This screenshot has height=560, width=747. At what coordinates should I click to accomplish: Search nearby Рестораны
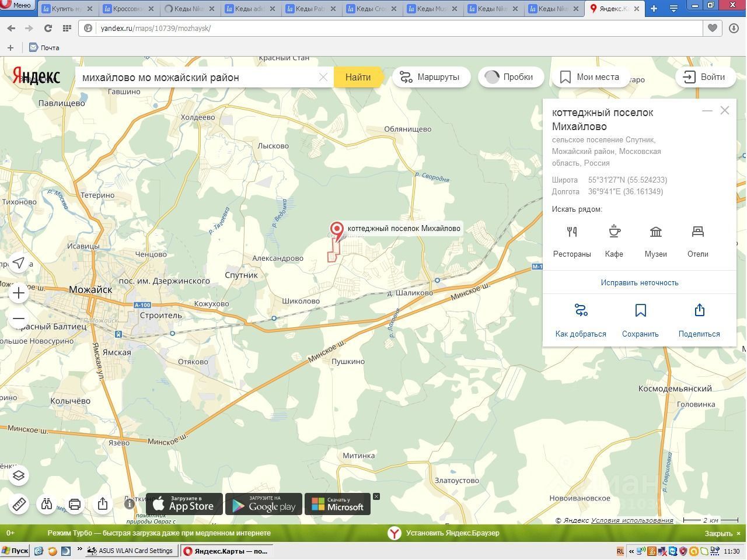[x=572, y=242]
